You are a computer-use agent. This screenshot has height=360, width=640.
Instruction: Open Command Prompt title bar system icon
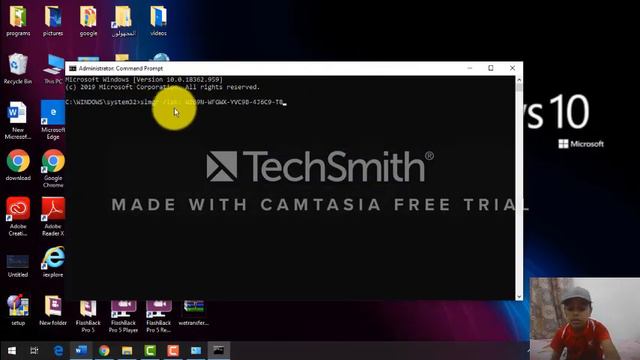point(73,68)
